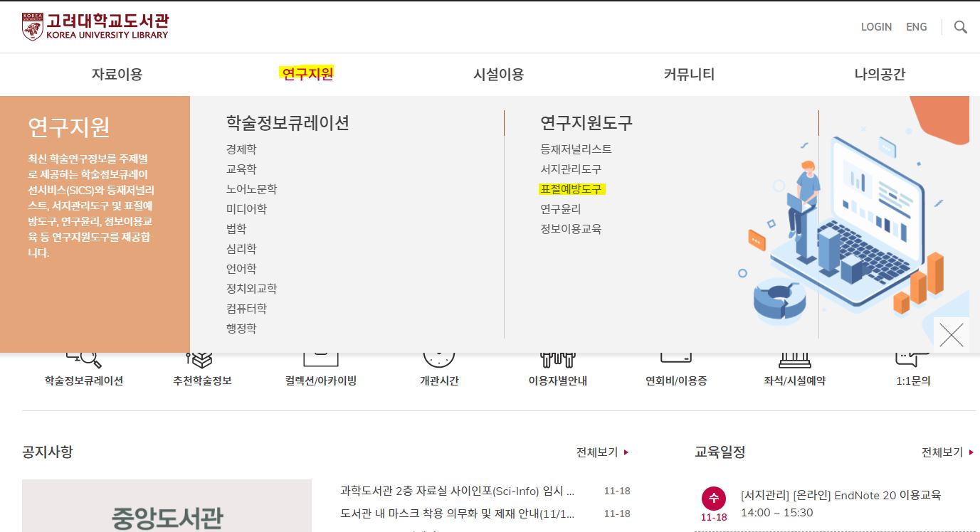Open the 좌석/시설예약 shortcut
The image size is (980, 532).
pyautogui.click(x=794, y=370)
